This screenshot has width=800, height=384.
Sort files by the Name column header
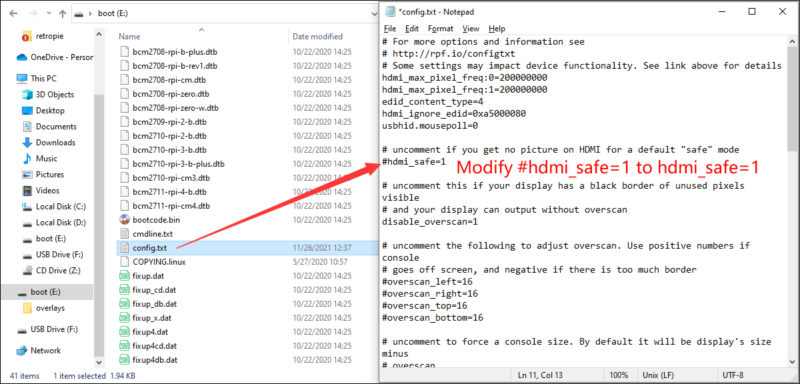point(129,36)
